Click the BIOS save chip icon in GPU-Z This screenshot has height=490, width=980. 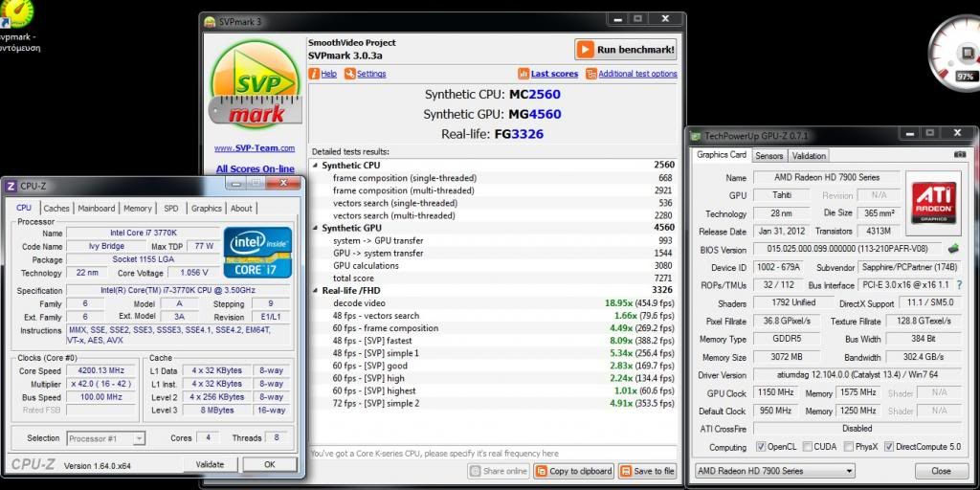954,249
